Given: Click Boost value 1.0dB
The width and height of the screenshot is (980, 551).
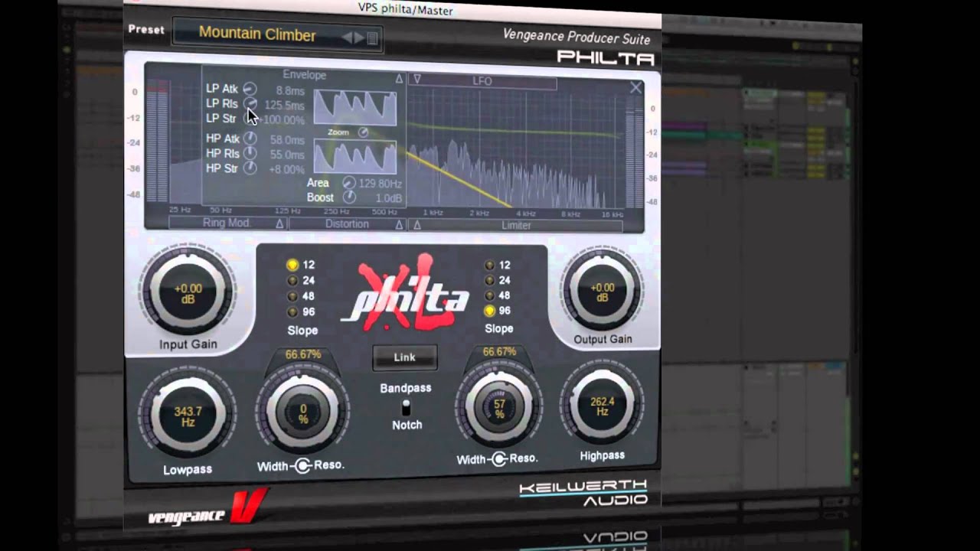Looking at the screenshot, I should pos(389,198).
